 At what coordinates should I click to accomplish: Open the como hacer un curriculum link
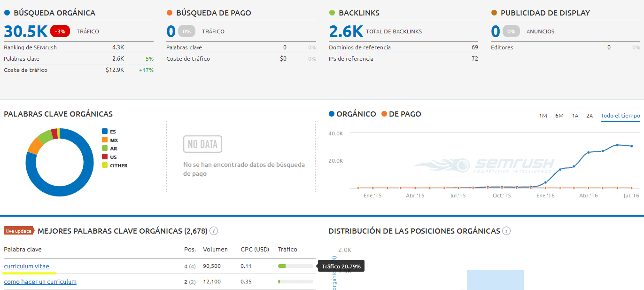(40, 282)
